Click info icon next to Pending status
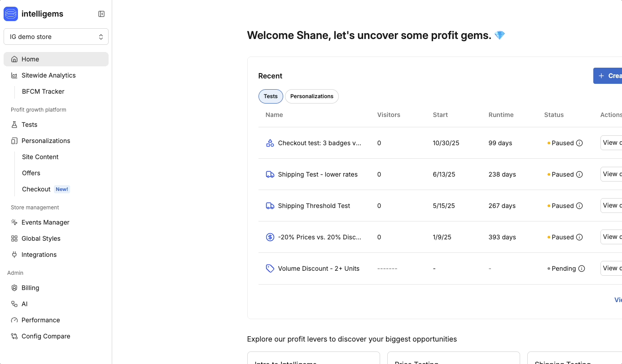This screenshot has width=622, height=364. (582, 269)
